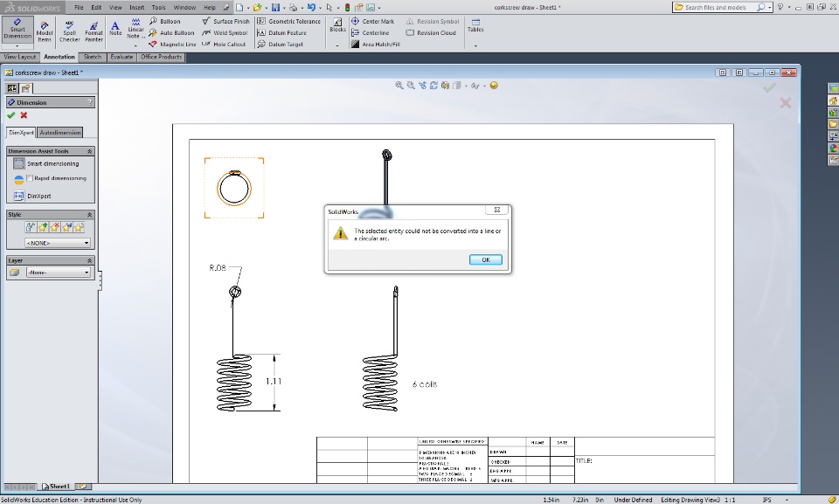Click the Model Items tool

coord(45,32)
